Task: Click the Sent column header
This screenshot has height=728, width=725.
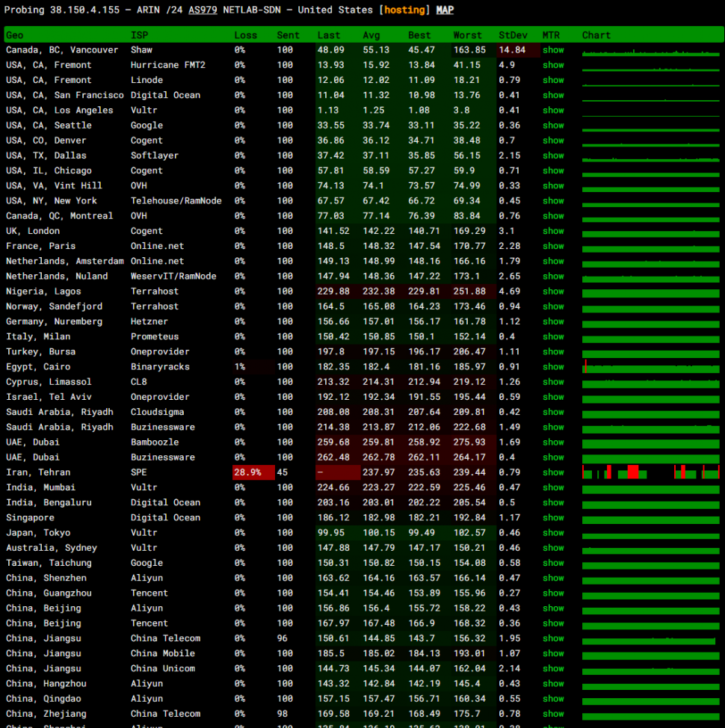Action: 289,35
